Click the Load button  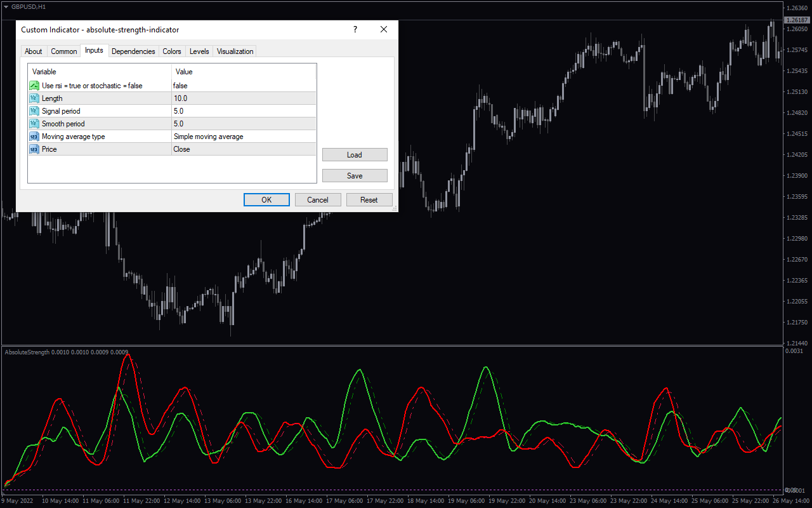355,155
